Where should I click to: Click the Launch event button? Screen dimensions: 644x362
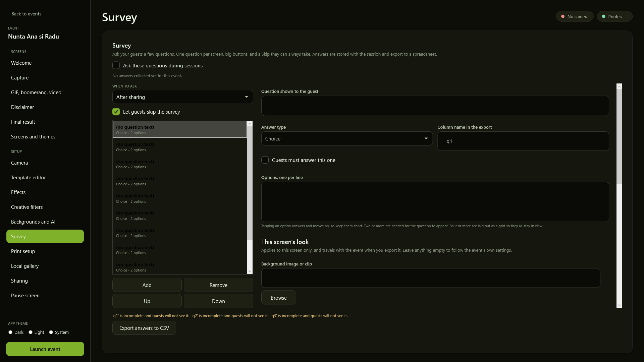[x=45, y=349]
